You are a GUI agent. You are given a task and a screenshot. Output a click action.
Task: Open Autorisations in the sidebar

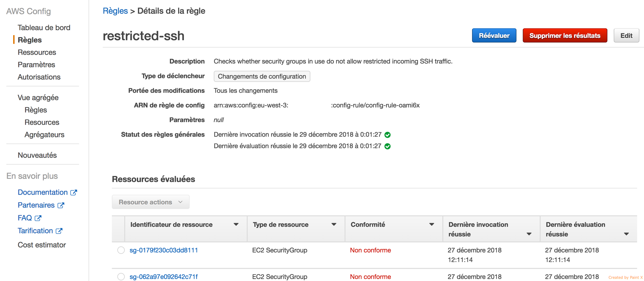point(39,77)
